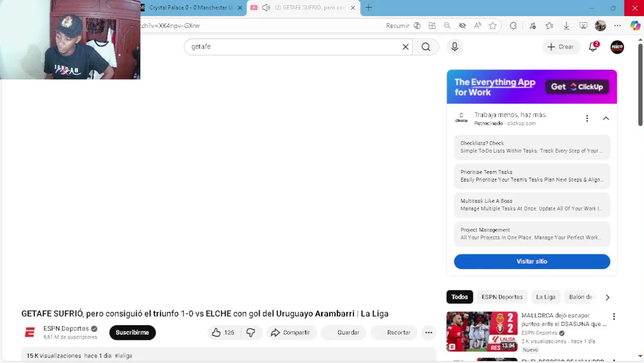
Task: Click the YouTube search magnifier button
Action: [x=426, y=47]
